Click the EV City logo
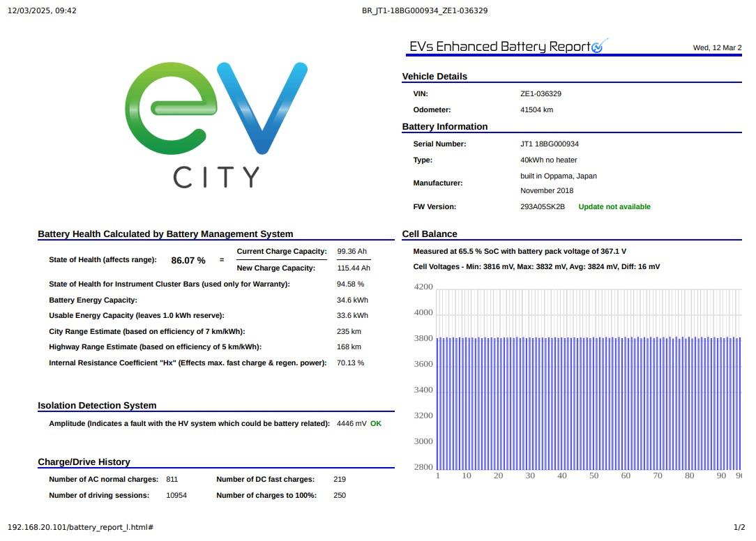This screenshot has width=756, height=541. [x=216, y=125]
